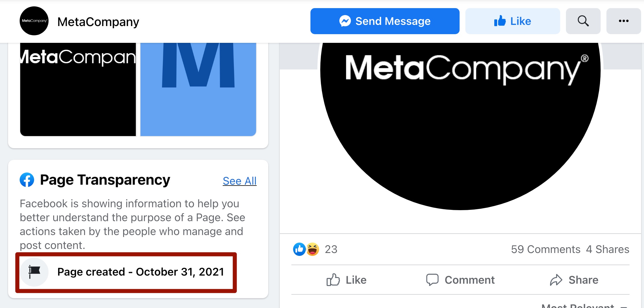Click the MetaCompany page name in header

[98, 22]
